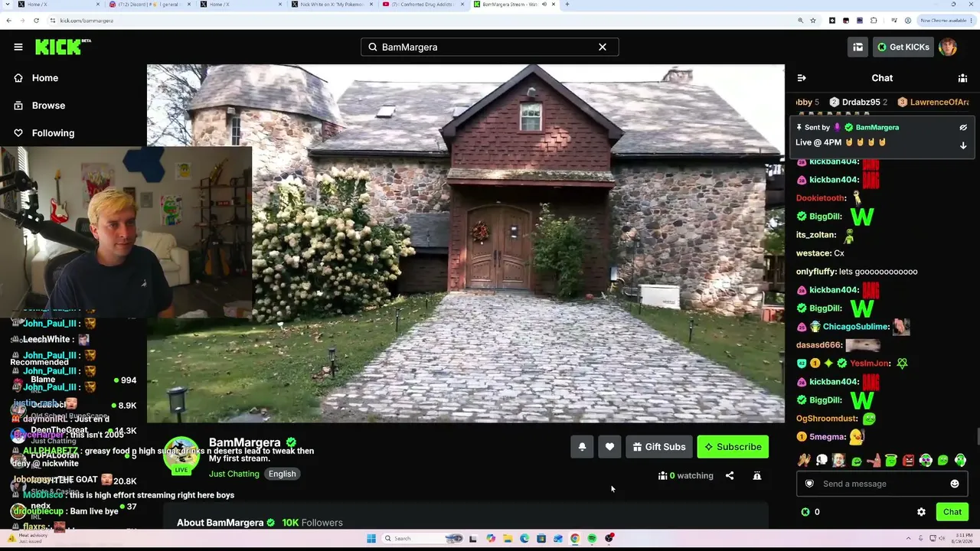The image size is (980, 551).
Task: Bookmark this page with the star
Action: pos(813,21)
